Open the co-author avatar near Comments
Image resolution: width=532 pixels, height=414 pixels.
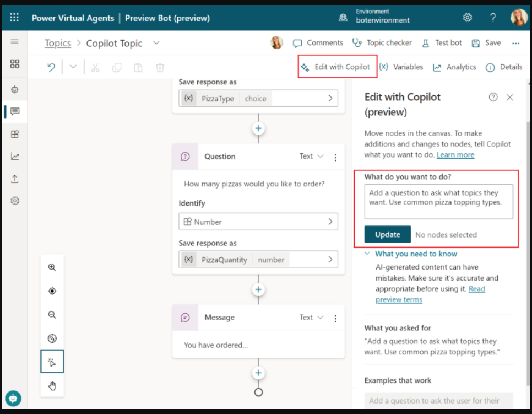tap(276, 42)
